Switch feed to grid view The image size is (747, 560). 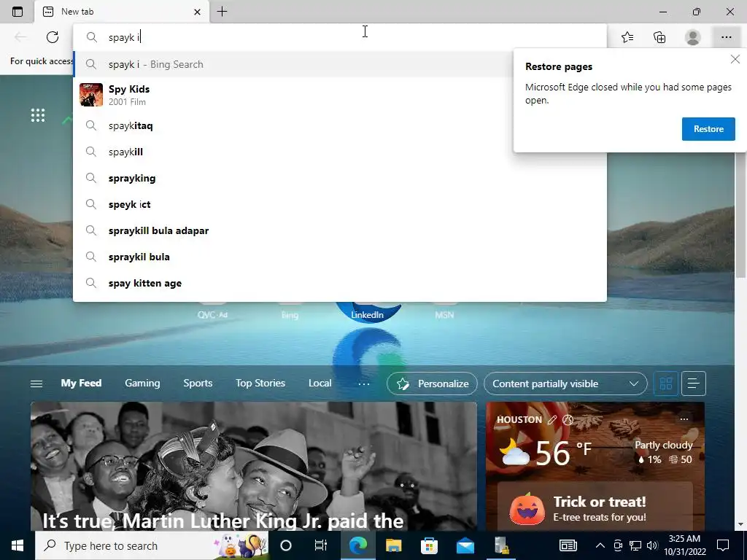click(665, 384)
